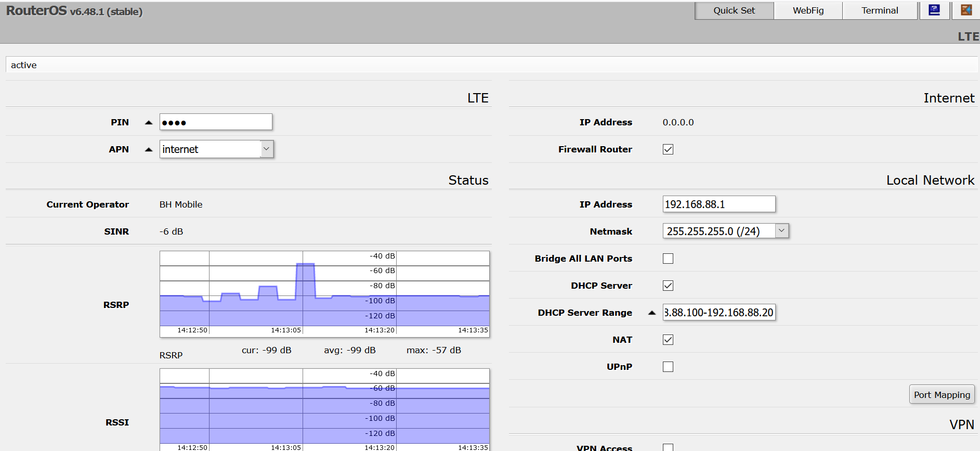Switch to the WebFig tab
Image resolution: width=980 pixels, height=451 pixels.
point(808,10)
